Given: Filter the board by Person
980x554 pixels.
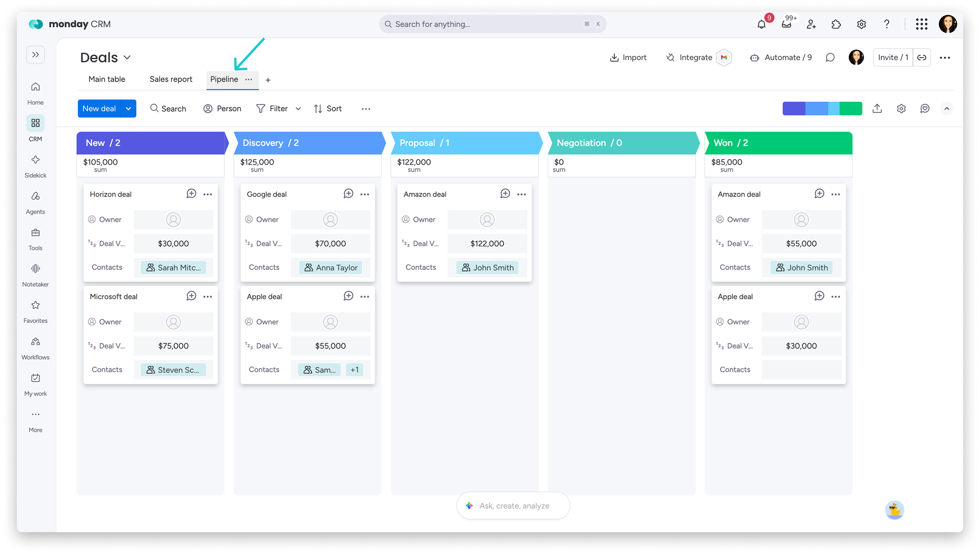Looking at the screenshot, I should pyautogui.click(x=222, y=108).
